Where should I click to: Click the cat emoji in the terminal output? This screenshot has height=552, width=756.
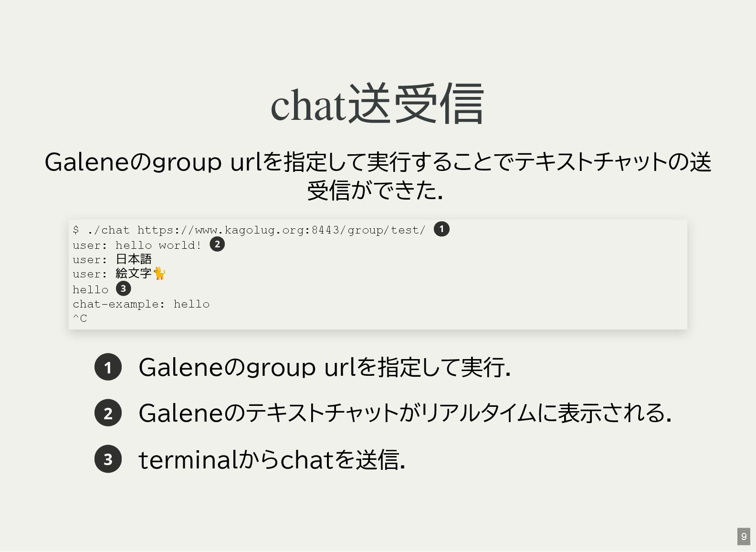(159, 273)
